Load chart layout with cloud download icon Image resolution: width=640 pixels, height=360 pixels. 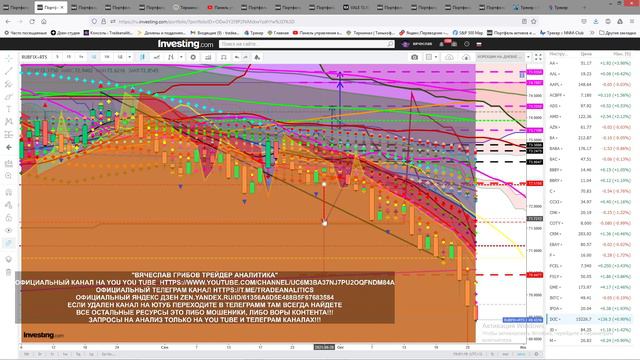click(466, 57)
